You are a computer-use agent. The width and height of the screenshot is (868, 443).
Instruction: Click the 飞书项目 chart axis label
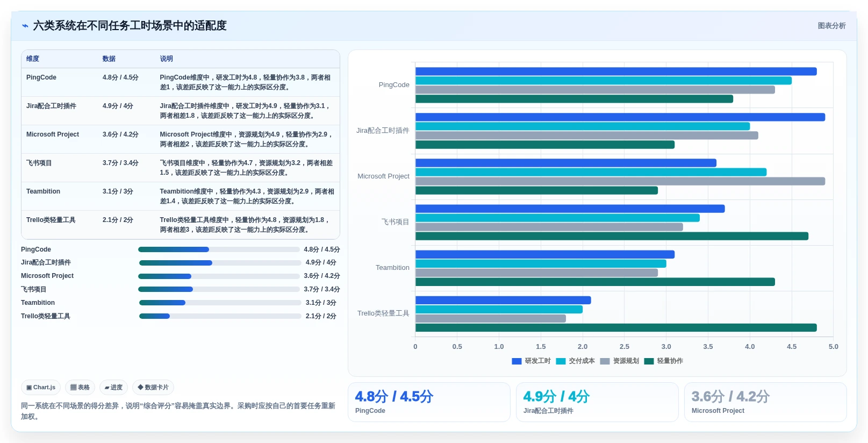coord(396,222)
